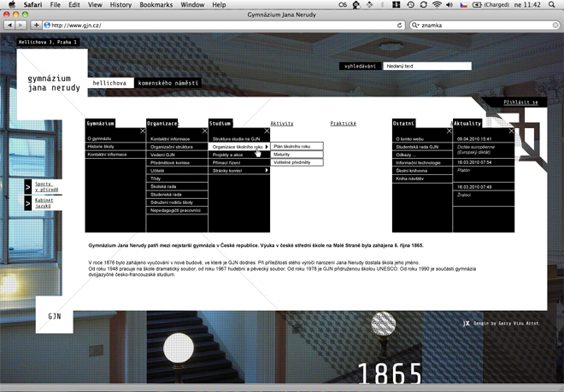
Task: Open the Czech flag input source menu
Action: 464,4
